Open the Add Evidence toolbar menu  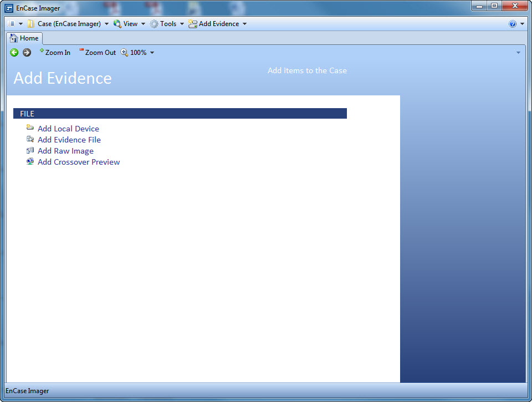pos(217,24)
